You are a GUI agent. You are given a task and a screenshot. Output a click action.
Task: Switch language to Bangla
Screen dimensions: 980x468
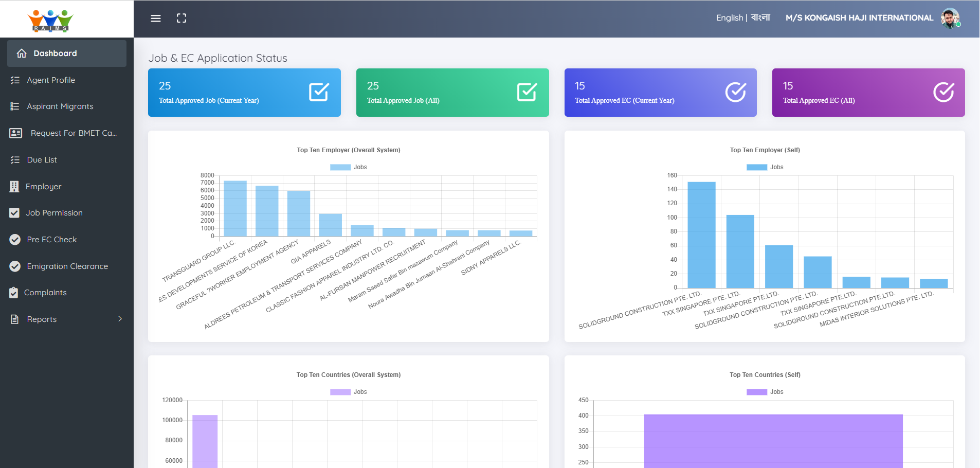click(760, 18)
